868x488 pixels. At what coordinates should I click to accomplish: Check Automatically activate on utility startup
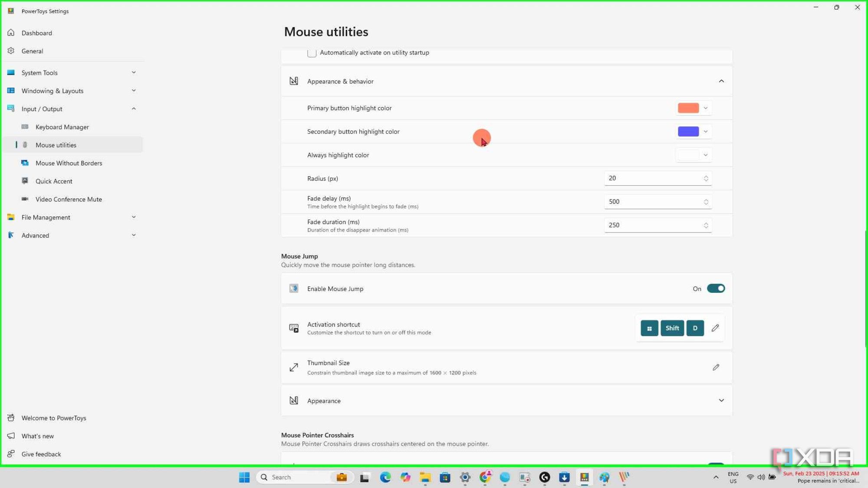tap(312, 53)
